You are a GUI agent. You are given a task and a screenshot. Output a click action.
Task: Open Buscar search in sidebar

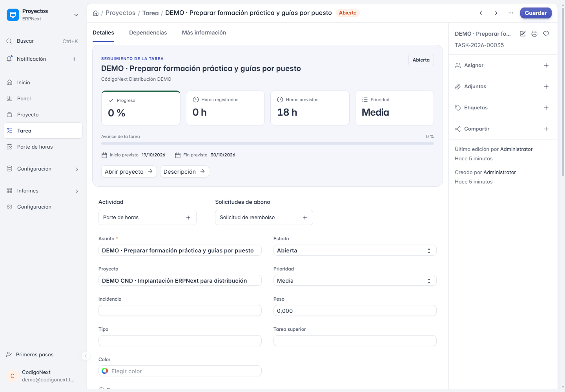[x=43, y=41]
